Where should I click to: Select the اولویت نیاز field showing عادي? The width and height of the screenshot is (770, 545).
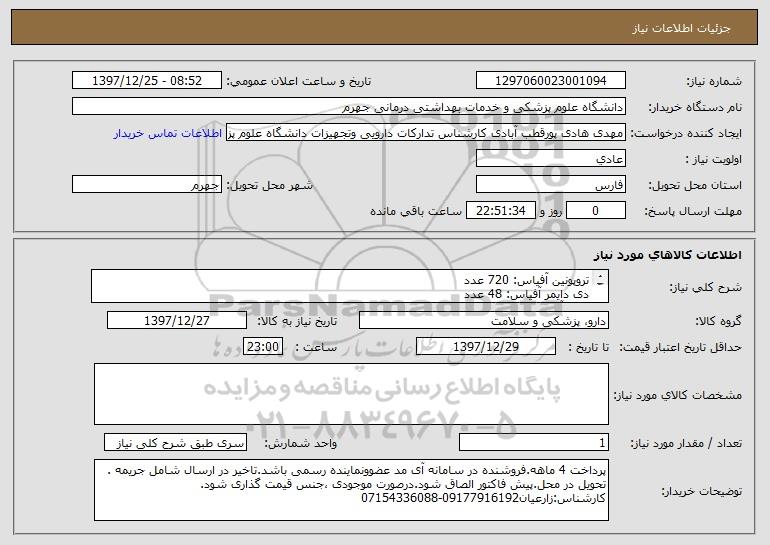tap(550, 159)
